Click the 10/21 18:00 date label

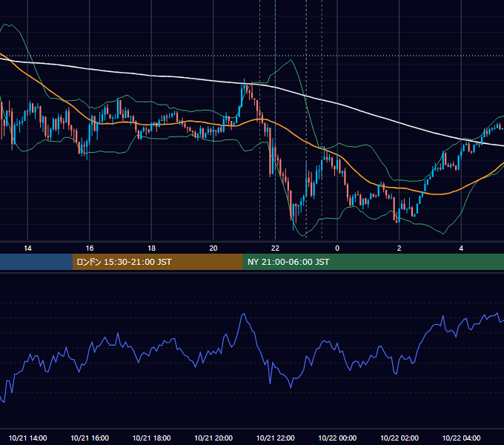(x=151, y=438)
